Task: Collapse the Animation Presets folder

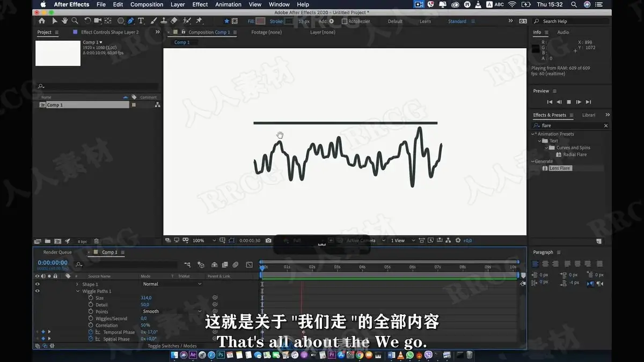Action: 533,134
